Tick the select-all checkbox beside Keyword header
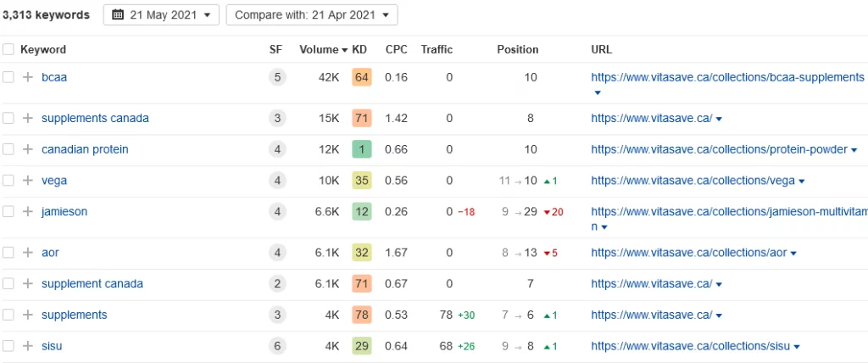Image resolution: width=868 pixels, height=363 pixels. (8, 49)
